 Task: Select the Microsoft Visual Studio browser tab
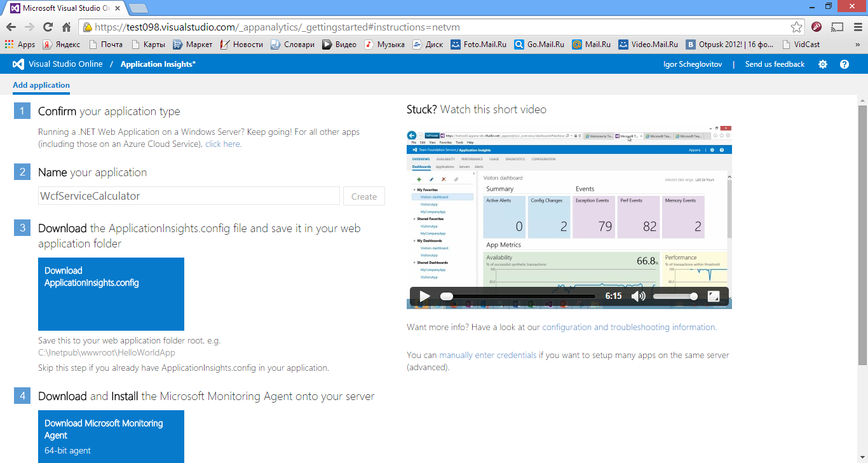[x=64, y=8]
